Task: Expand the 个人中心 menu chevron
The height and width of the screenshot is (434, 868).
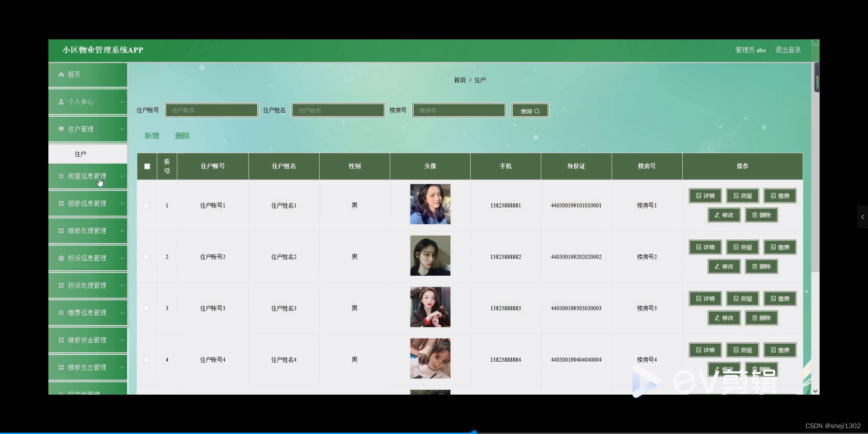Action: (x=122, y=102)
